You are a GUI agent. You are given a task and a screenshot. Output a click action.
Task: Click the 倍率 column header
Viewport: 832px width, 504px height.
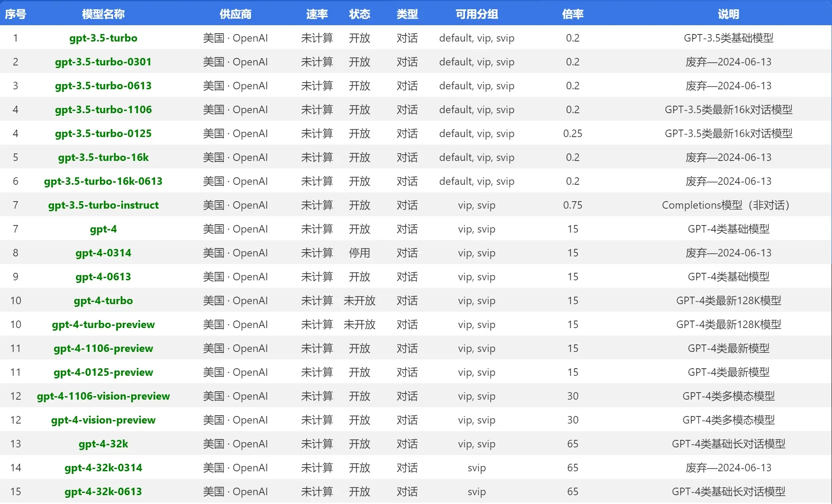click(572, 14)
